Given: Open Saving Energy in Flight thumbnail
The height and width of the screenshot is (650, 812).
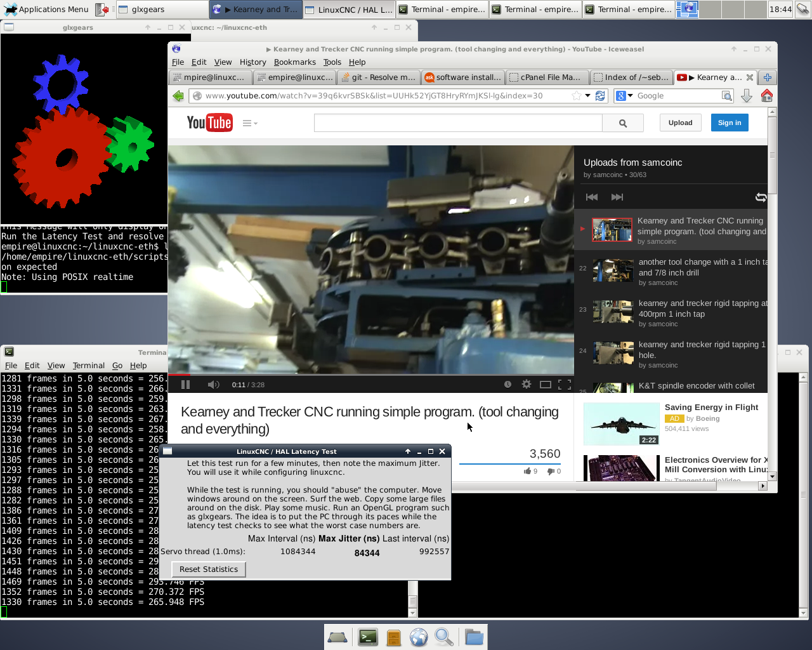Looking at the screenshot, I should coord(621,423).
